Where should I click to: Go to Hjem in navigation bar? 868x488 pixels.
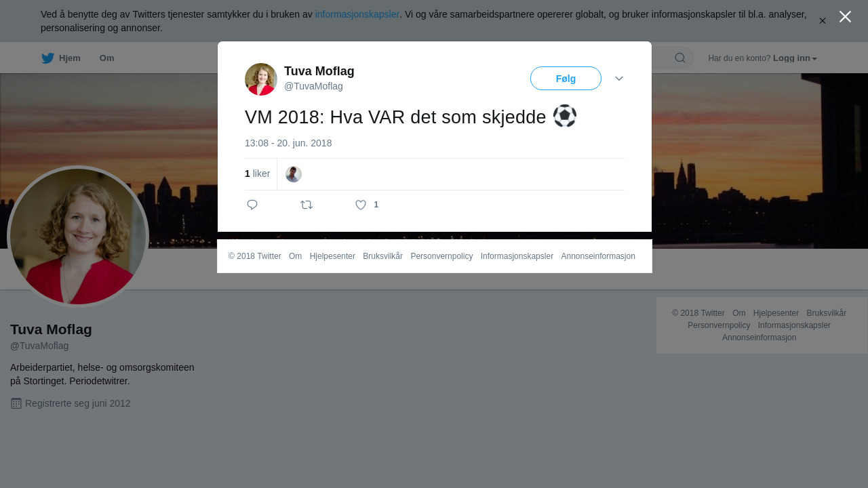[70, 58]
